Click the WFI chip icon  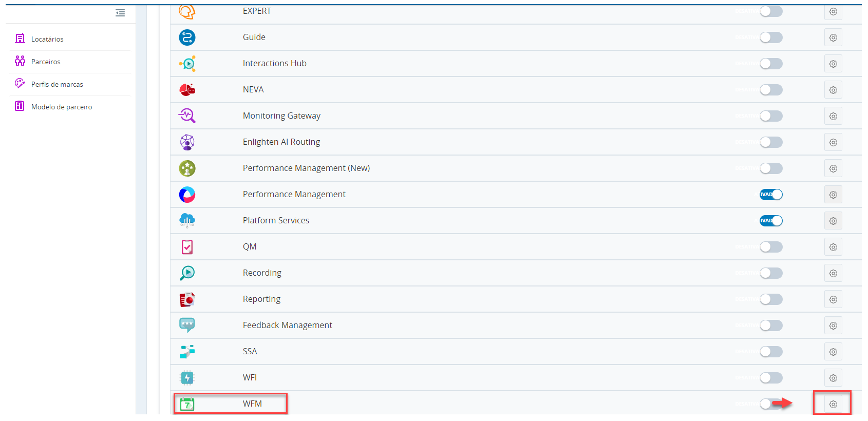click(187, 378)
